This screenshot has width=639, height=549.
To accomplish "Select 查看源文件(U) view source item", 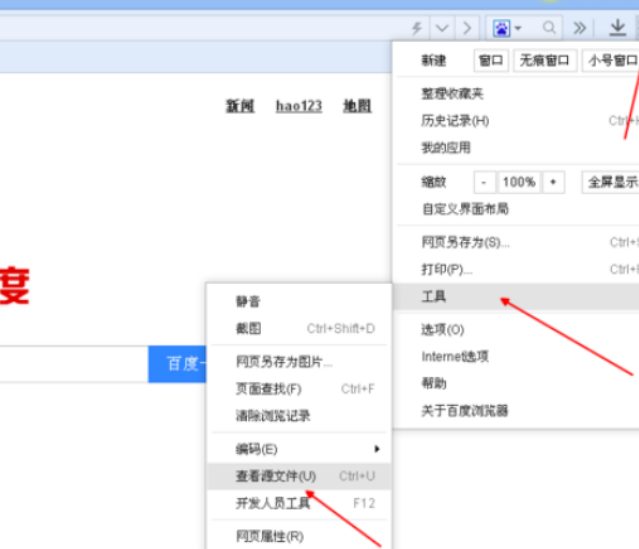I will click(x=299, y=476).
